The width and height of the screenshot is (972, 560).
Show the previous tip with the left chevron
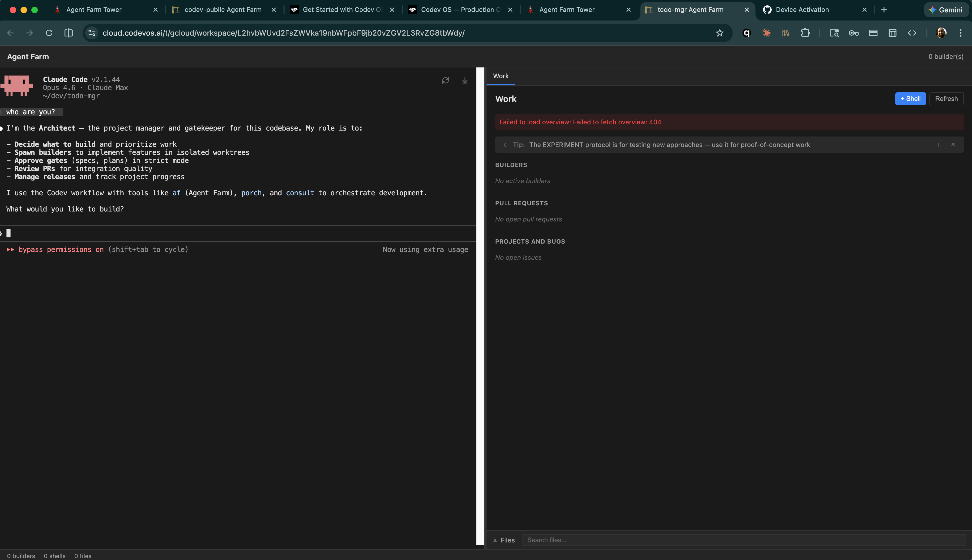505,145
